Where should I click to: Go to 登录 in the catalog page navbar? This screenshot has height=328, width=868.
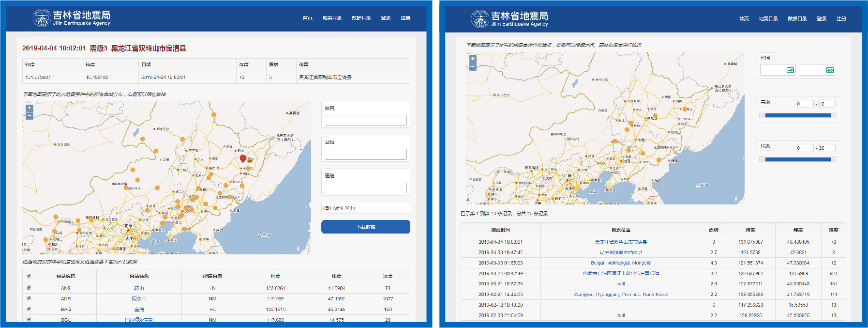point(822,19)
